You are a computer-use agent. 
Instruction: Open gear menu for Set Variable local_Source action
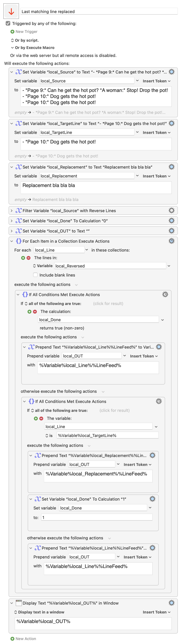pos(171,72)
